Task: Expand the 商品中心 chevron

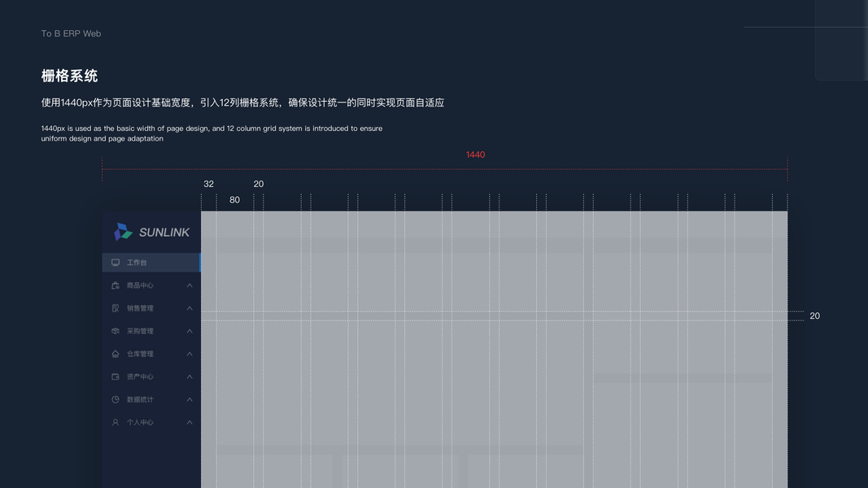Action: coord(190,285)
